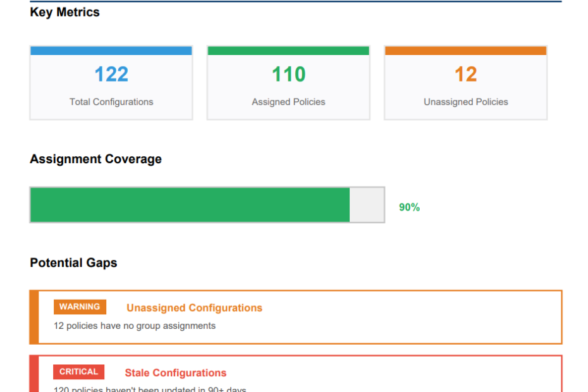The height and width of the screenshot is (392, 588).
Task: Select the orange 12 Unassigned Policies number
Action: point(465,75)
